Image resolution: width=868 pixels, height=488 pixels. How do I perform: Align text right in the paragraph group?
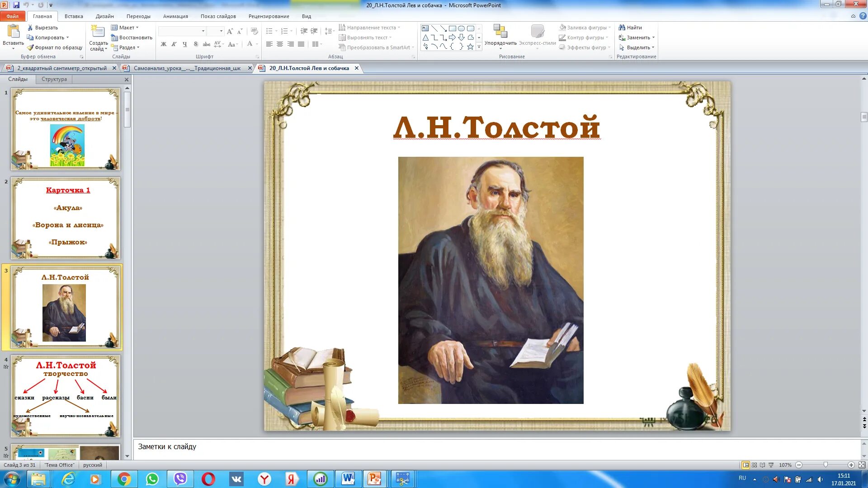pos(290,44)
